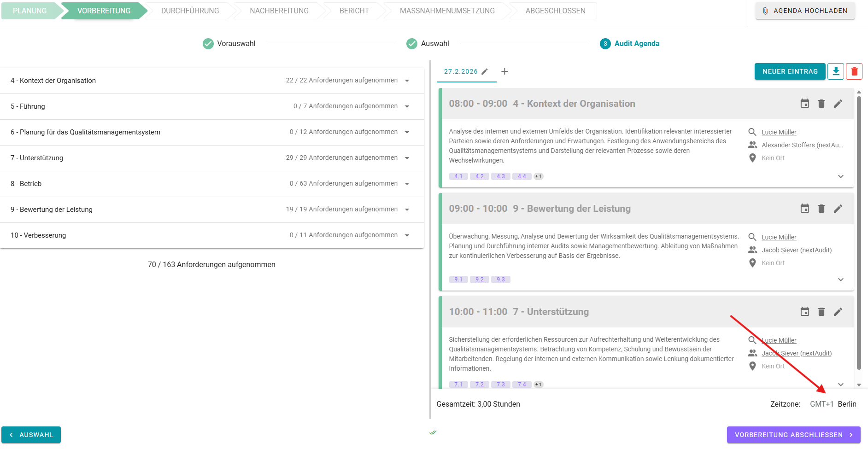Switch to the Durchführung phase
The image size is (868, 449).
tap(190, 11)
